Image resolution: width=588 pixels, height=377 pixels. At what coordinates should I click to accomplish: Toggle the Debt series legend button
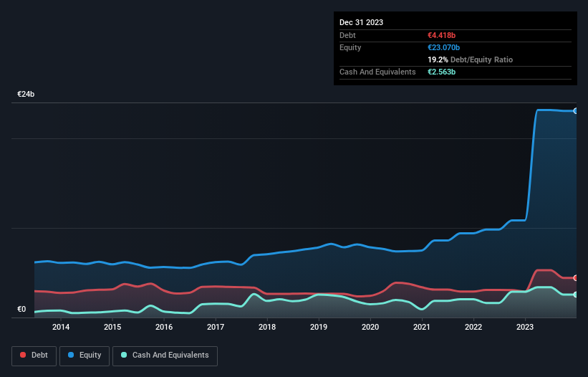[x=34, y=355]
